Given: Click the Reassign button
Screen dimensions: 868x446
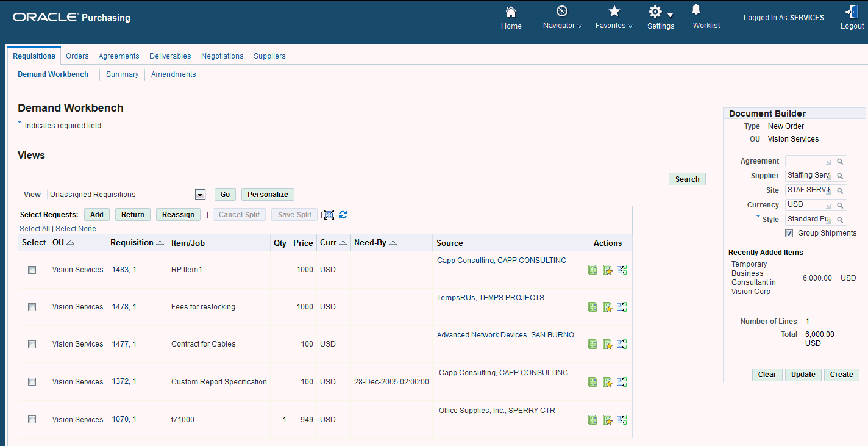Looking at the screenshot, I should pyautogui.click(x=178, y=215).
